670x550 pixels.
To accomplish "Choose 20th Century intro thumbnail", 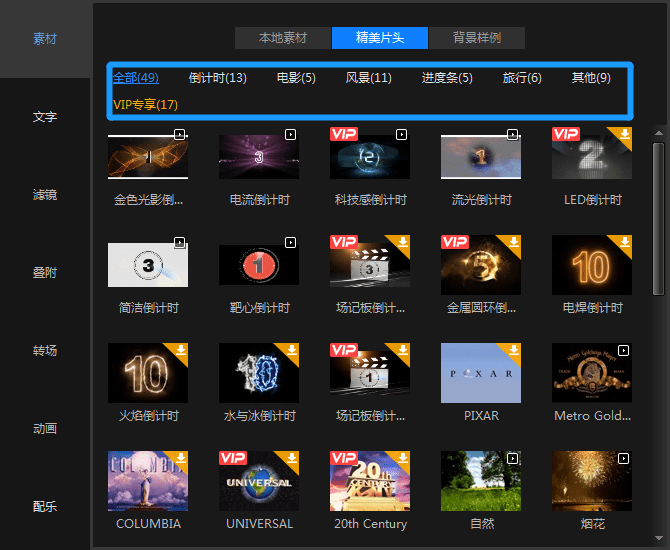I will point(370,481).
